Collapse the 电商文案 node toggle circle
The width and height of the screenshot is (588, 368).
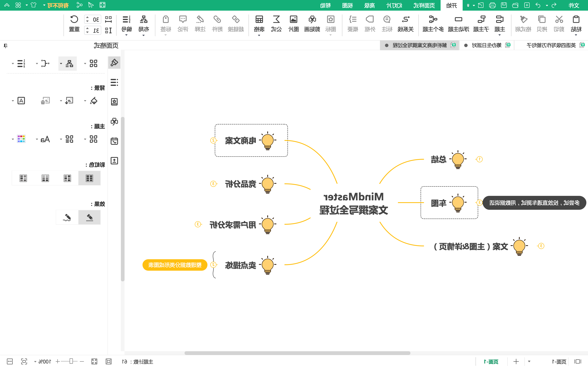[x=213, y=140]
